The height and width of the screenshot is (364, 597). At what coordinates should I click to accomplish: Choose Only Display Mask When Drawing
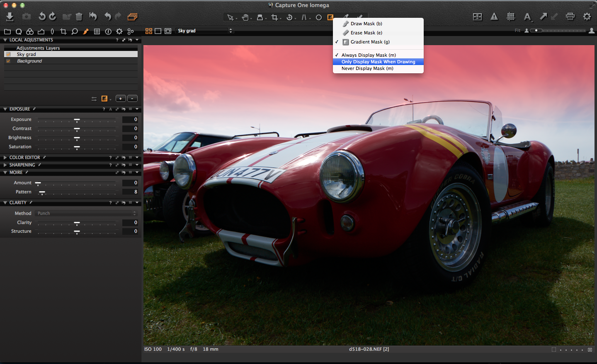tap(378, 61)
